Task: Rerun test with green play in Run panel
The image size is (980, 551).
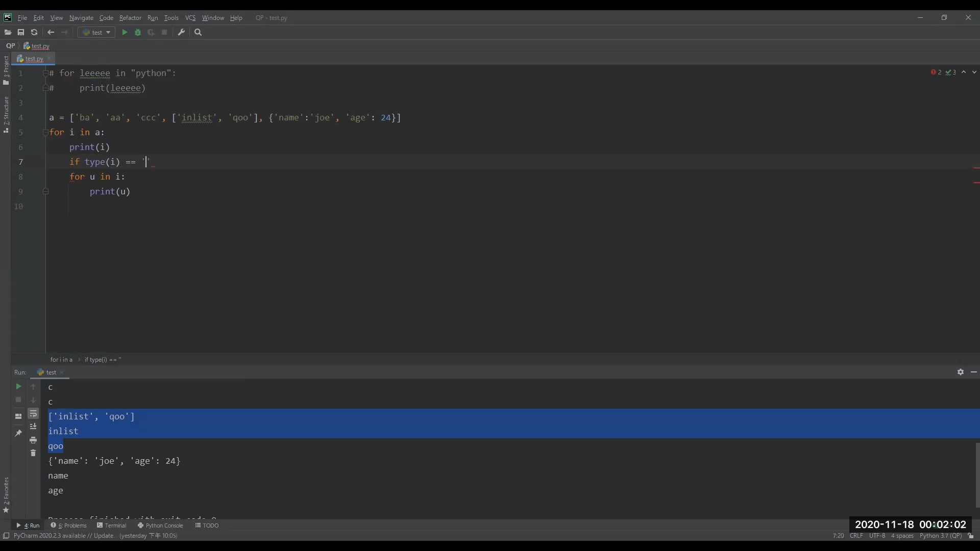Action: point(18,386)
